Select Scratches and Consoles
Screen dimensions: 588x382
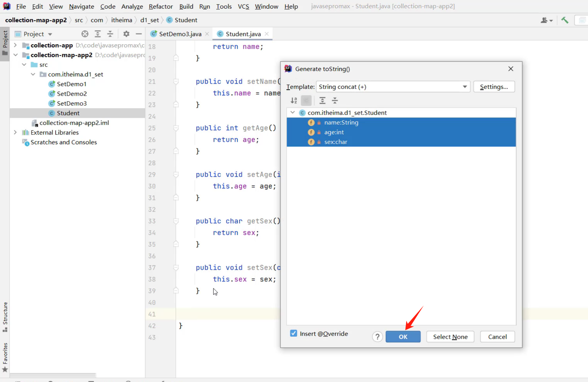coord(63,142)
